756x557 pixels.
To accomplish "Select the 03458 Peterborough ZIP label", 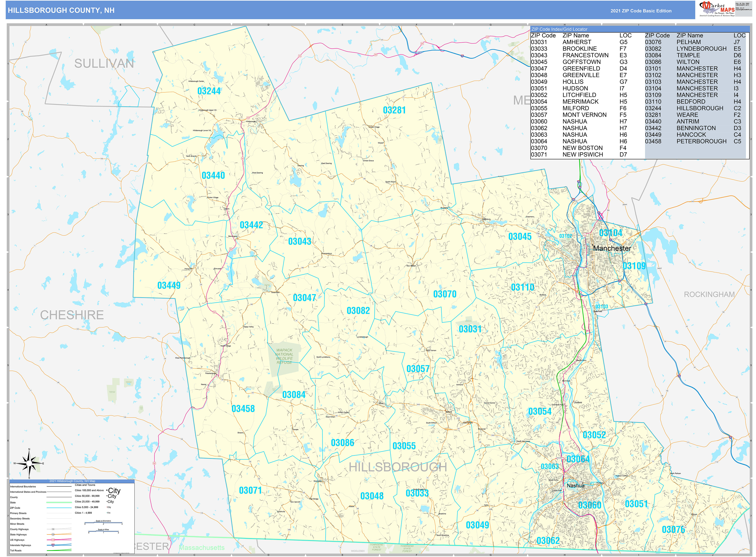I will (x=243, y=409).
